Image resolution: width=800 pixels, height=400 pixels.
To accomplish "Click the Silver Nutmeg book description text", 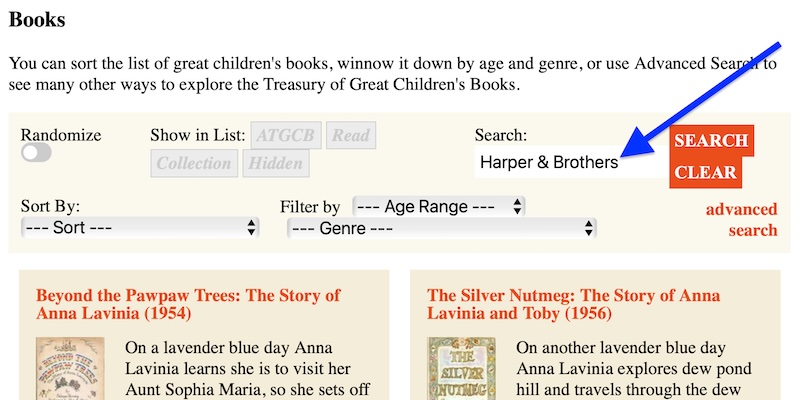I will (635, 370).
